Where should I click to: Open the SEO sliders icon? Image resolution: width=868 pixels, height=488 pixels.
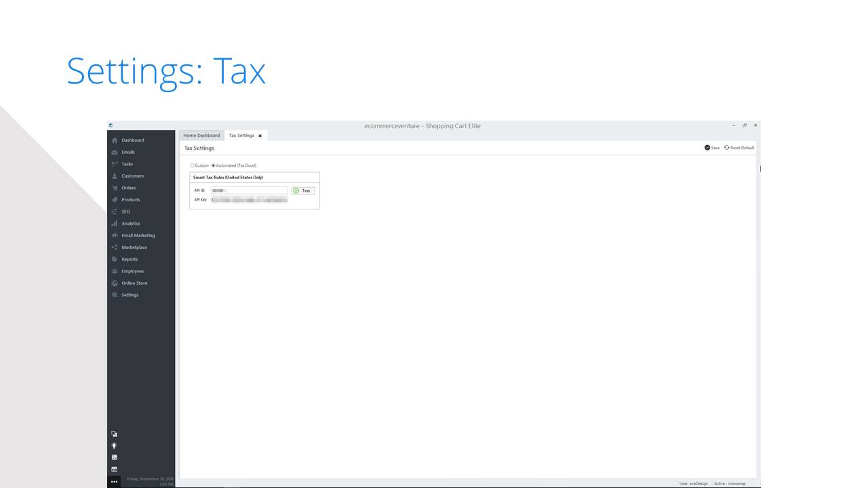point(115,211)
